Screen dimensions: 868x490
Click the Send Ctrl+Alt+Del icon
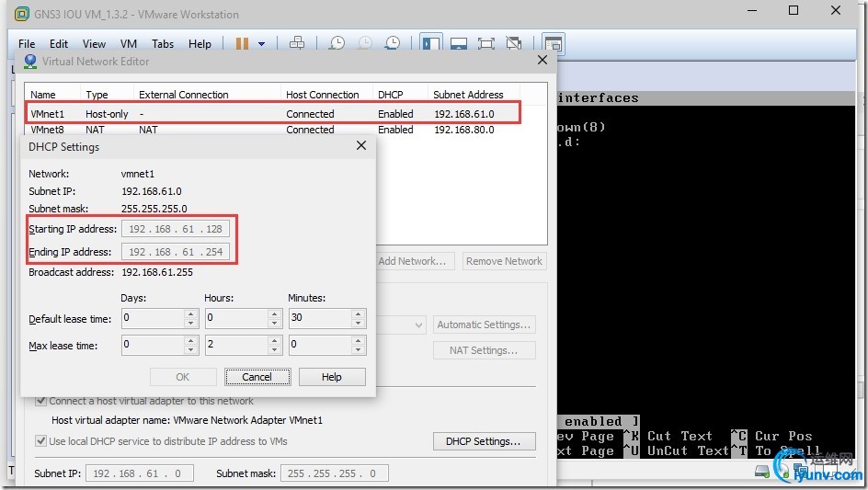tap(297, 43)
